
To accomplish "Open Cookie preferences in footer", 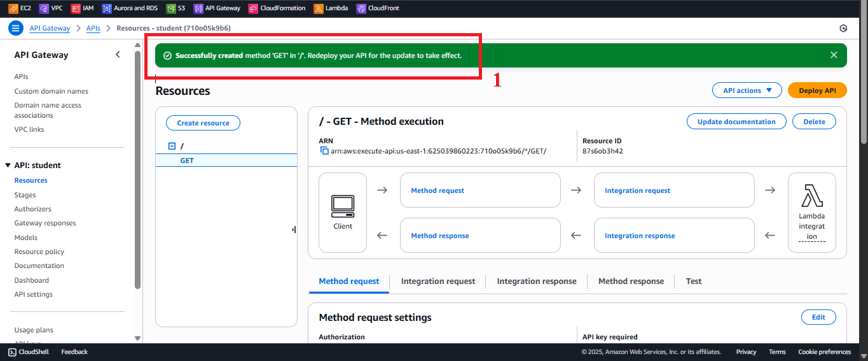I will tap(825, 351).
